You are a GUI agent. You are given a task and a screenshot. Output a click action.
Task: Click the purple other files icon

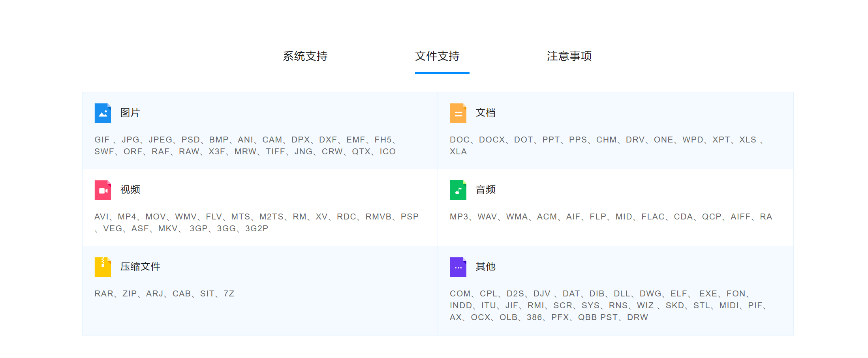point(458,267)
